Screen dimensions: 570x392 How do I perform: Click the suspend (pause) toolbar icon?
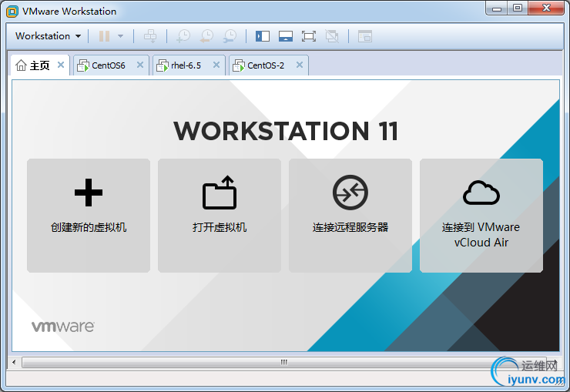104,36
